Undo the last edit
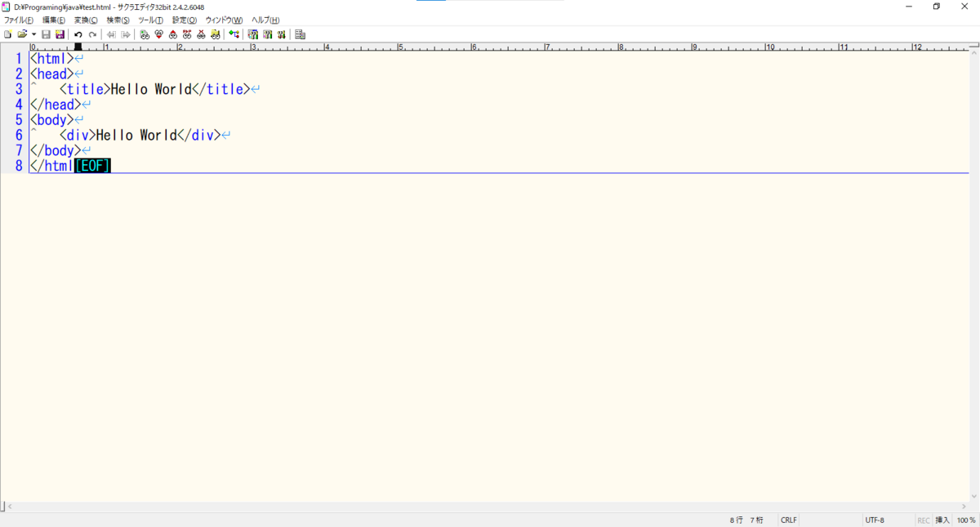 coord(78,34)
